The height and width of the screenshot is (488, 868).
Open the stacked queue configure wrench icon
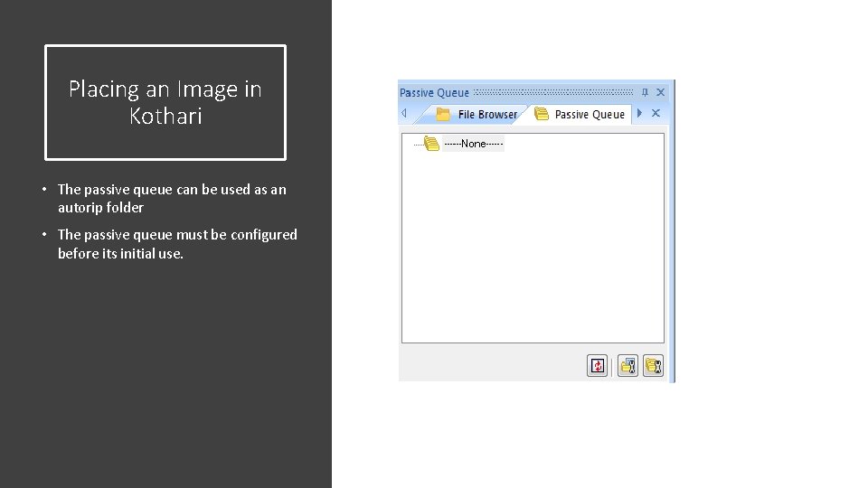653,366
